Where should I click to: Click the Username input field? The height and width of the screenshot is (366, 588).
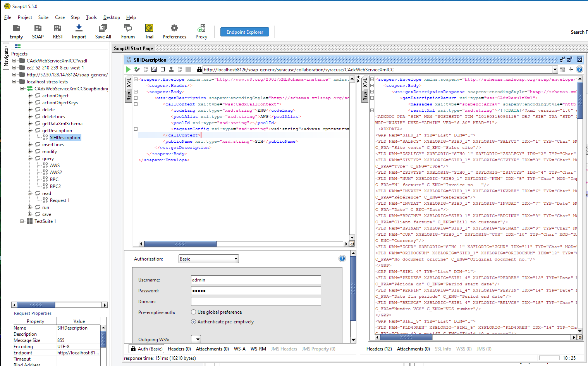256,280
